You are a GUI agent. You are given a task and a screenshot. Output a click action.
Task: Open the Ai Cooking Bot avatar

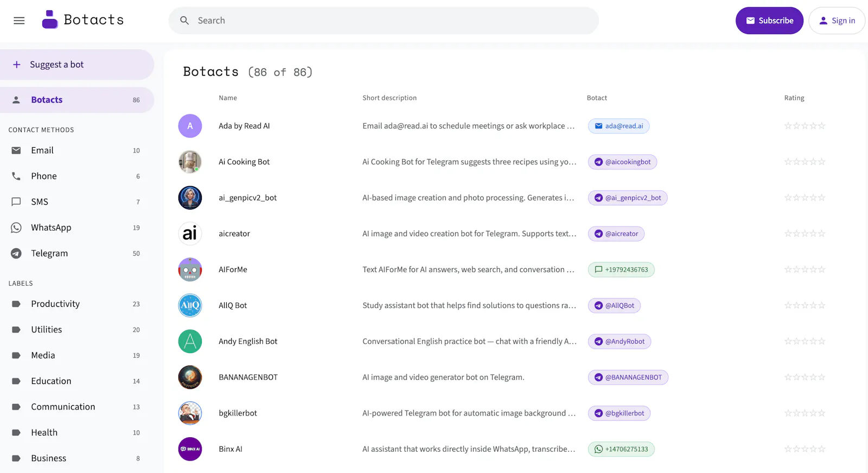[x=190, y=162]
